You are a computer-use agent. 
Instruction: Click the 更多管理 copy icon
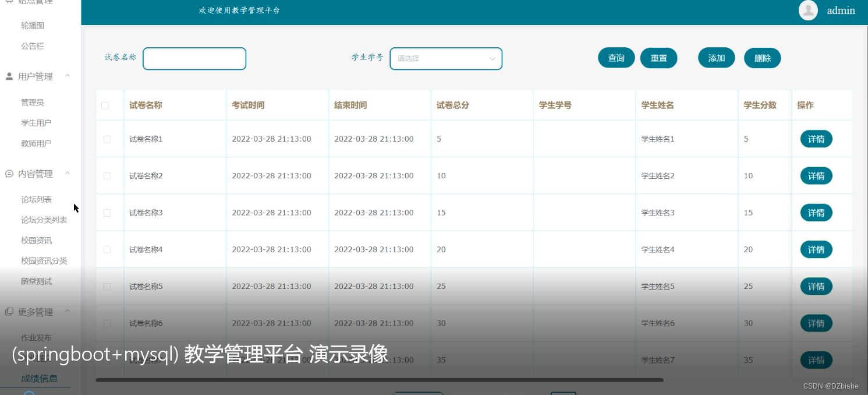tap(9, 312)
